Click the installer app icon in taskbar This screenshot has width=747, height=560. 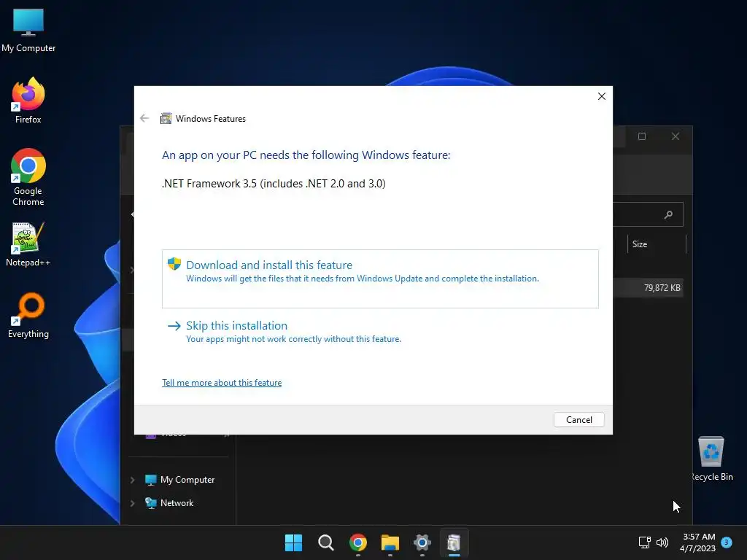454,542
